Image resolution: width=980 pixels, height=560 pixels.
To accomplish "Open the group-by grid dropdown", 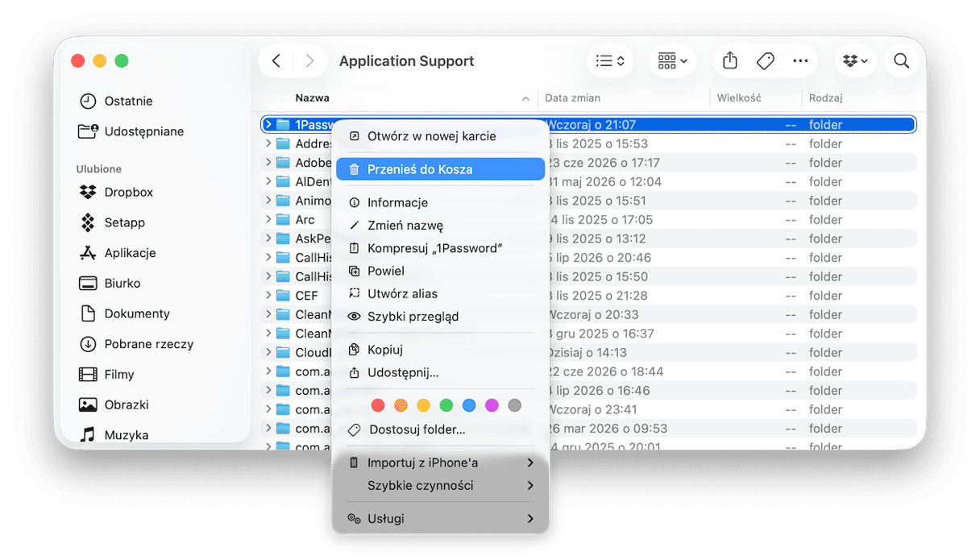I will click(x=672, y=61).
